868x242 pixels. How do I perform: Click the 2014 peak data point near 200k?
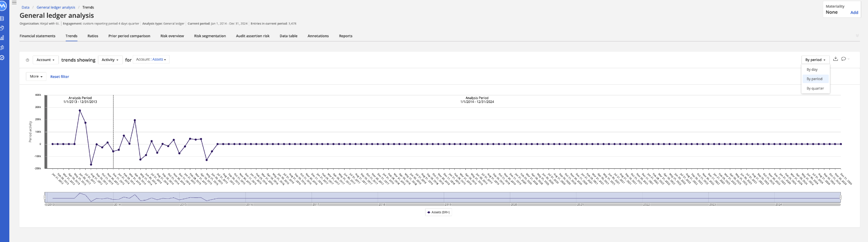coord(135,120)
